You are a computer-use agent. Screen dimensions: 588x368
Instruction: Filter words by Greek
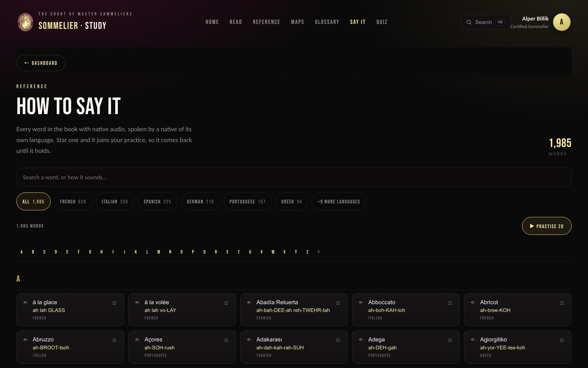pos(292,202)
